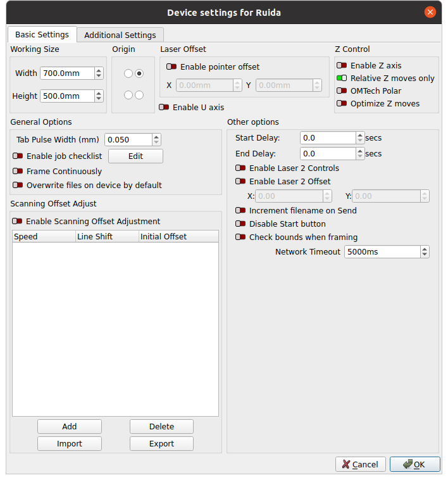
Task: Click the Network Timeout spinner arrows
Action: click(x=424, y=252)
